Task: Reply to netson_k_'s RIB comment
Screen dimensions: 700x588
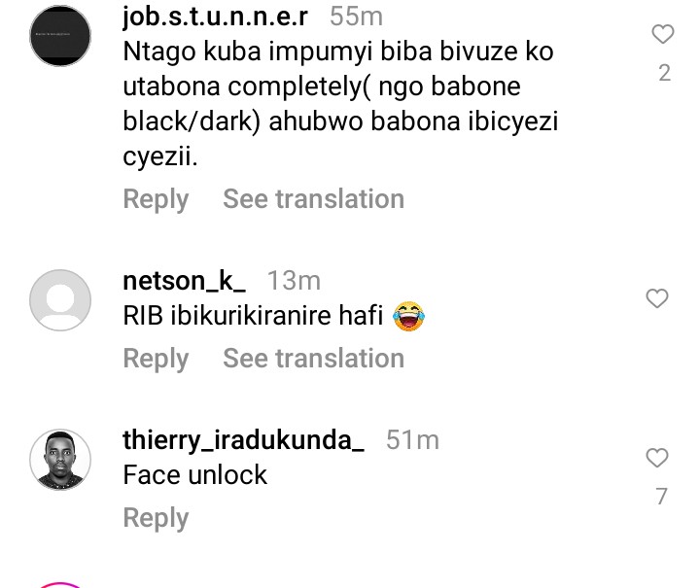Action: tap(156, 359)
